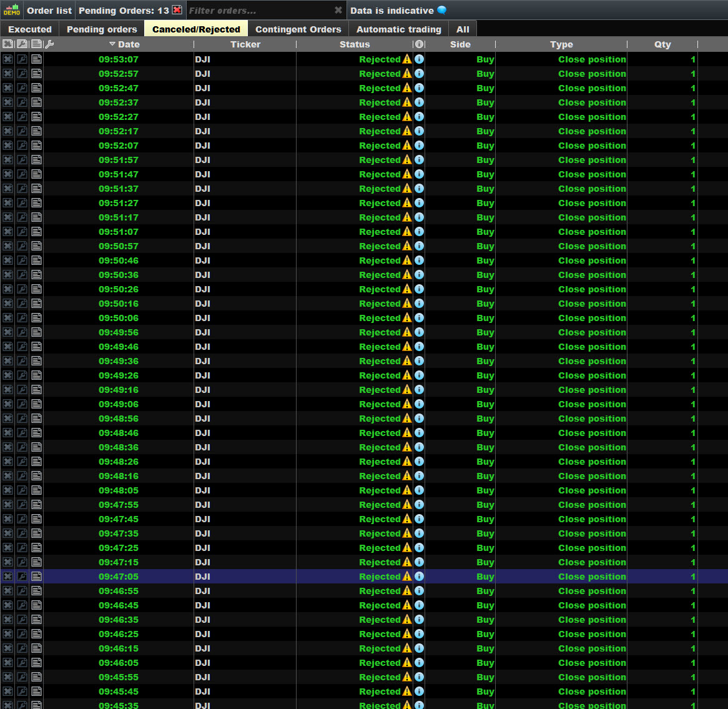728x709 pixels.
Task: Select the 09:48:36 date cell
Action: 119,447
